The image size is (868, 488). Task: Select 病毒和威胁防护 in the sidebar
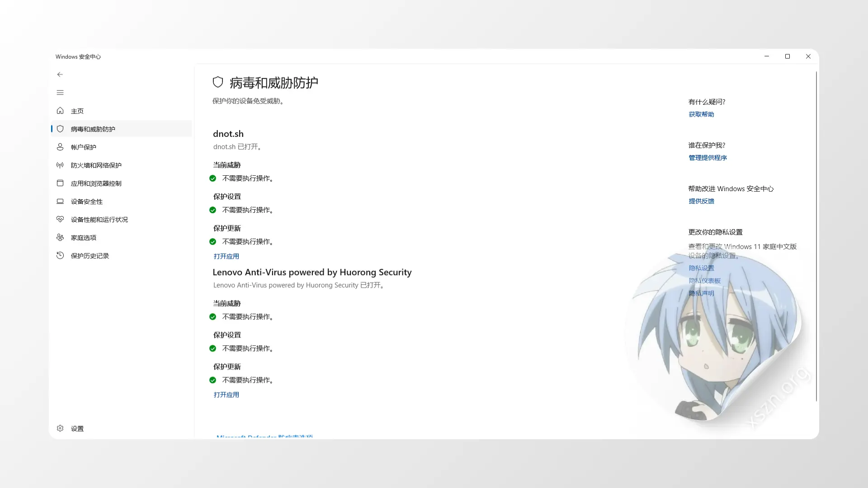coord(122,129)
